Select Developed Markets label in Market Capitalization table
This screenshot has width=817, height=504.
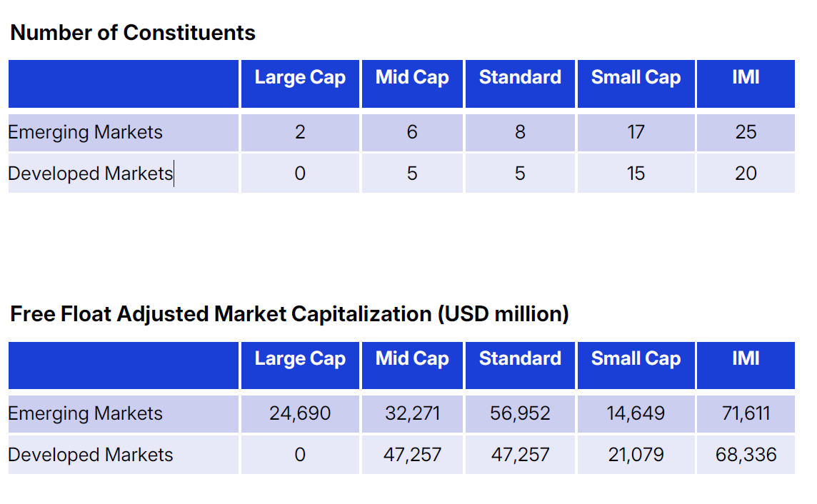(x=91, y=455)
